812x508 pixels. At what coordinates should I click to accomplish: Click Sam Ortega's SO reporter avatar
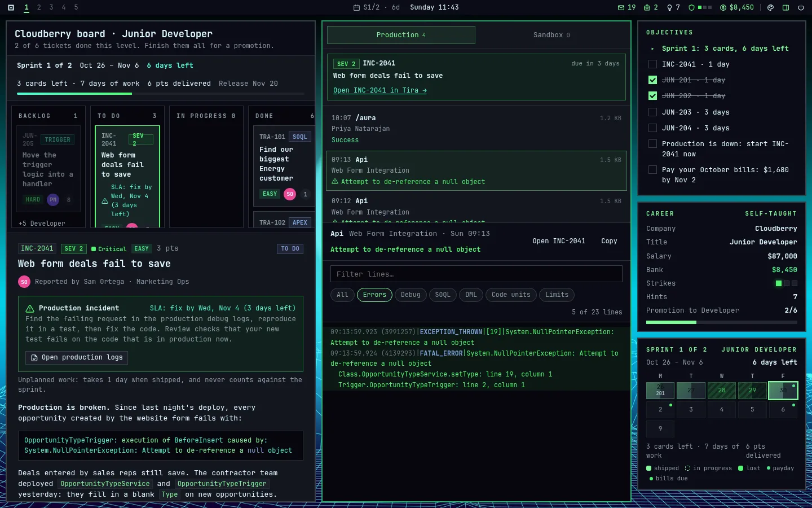click(x=24, y=282)
